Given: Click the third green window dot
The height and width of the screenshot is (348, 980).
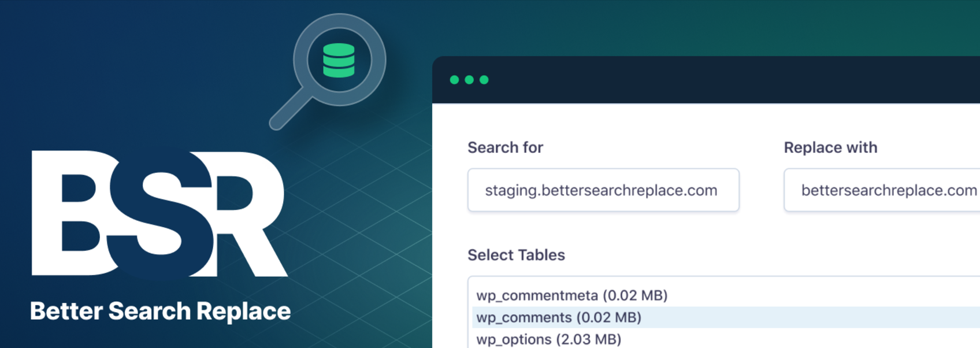Looking at the screenshot, I should click(x=484, y=80).
